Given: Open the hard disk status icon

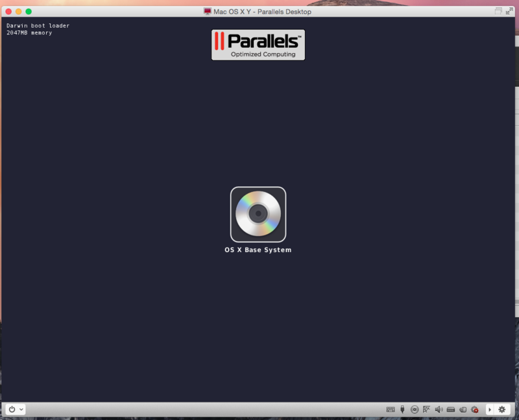Looking at the screenshot, I should (x=451, y=410).
